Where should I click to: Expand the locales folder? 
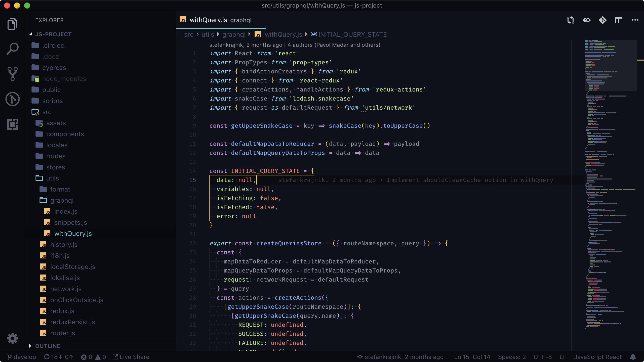click(x=101, y=145)
